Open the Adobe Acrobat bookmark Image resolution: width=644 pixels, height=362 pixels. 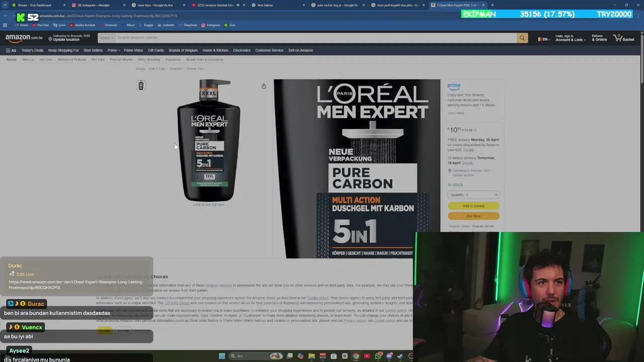pos(83,25)
